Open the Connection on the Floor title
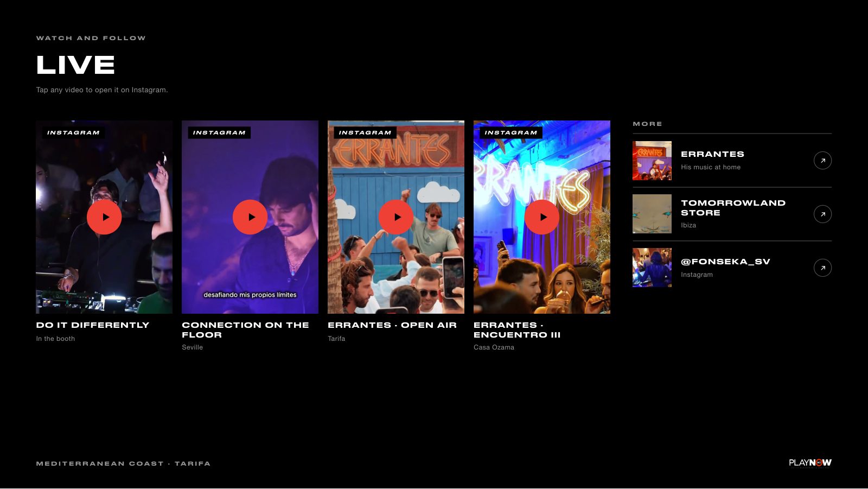This screenshot has width=868, height=489. 245,330
